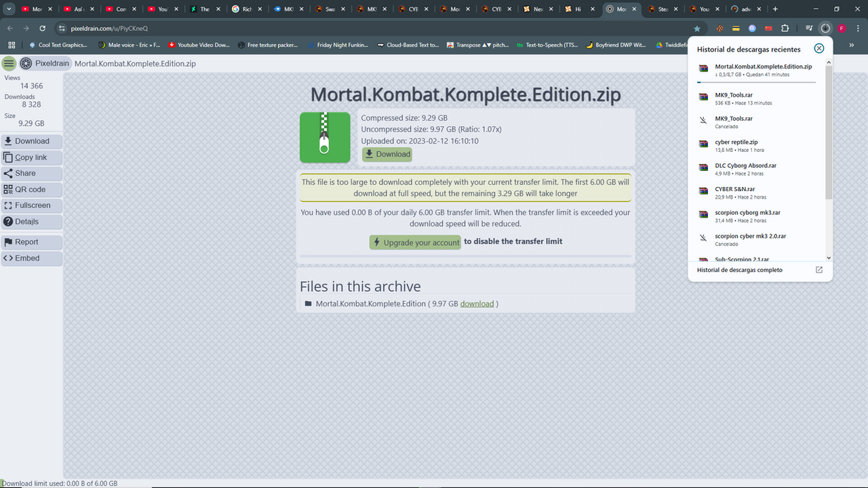Open Historial de descargas completo link
Image resolution: width=868 pixels, height=488 pixels.
tap(739, 270)
